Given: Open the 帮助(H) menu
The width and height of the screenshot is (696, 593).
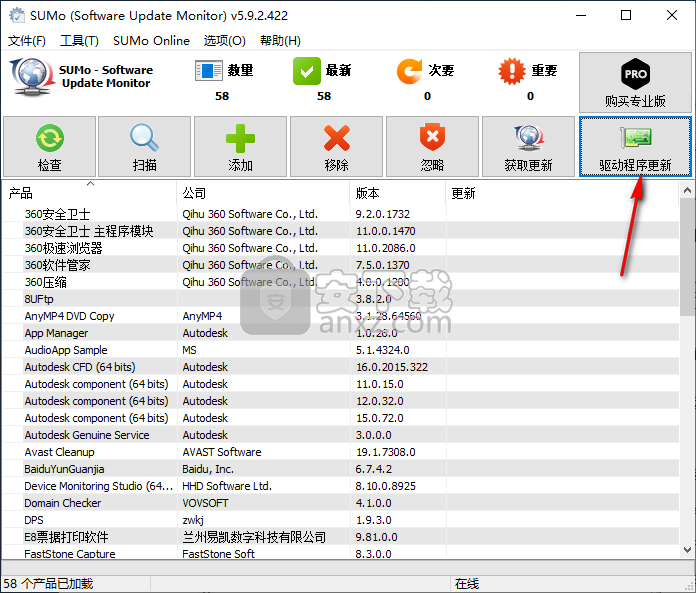Looking at the screenshot, I should (x=280, y=41).
